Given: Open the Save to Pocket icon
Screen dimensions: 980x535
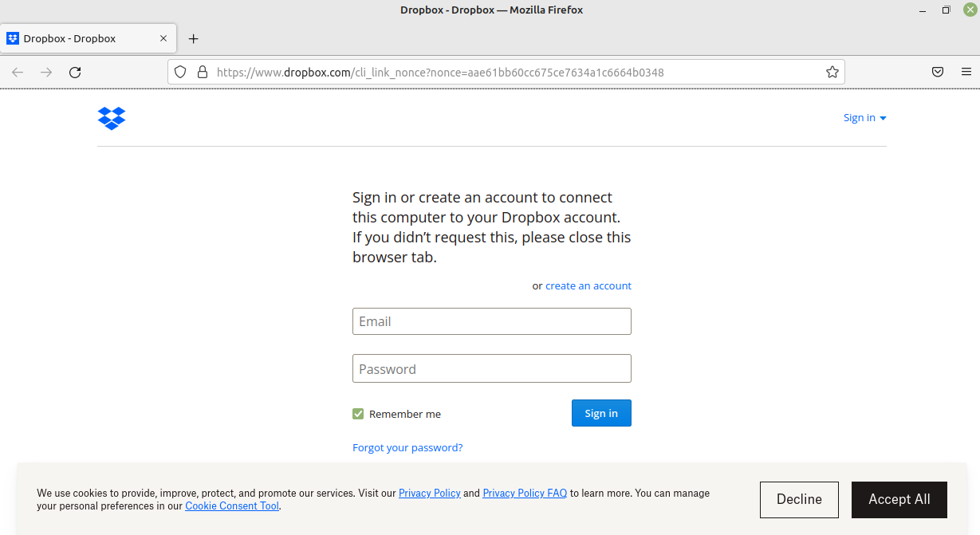Looking at the screenshot, I should (938, 72).
